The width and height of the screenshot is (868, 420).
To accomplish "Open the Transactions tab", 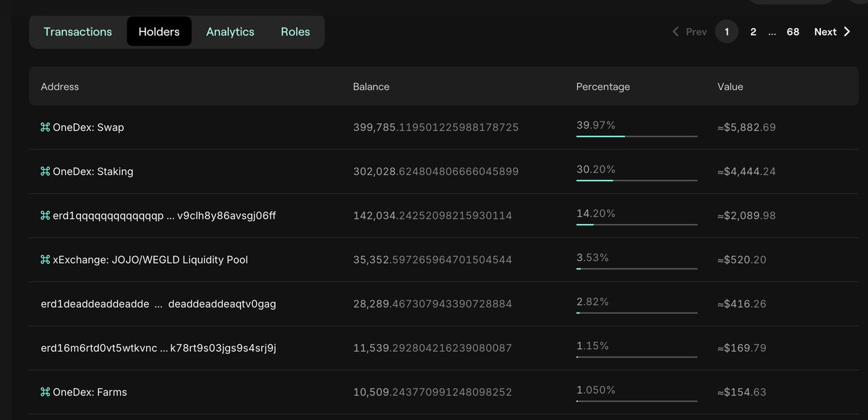I will [77, 32].
